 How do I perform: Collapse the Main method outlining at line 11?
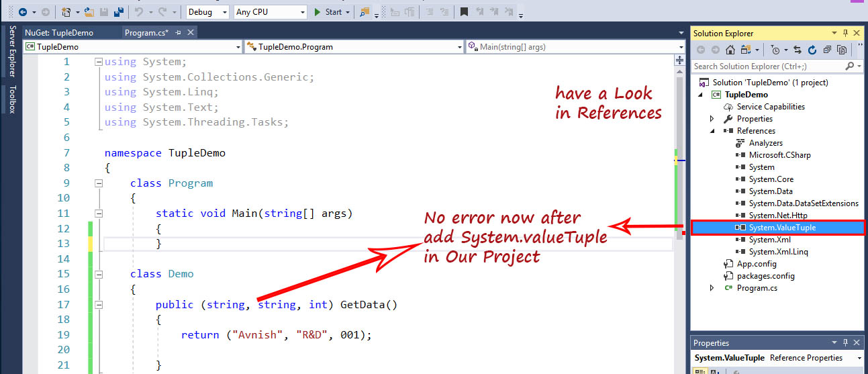pyautogui.click(x=99, y=214)
